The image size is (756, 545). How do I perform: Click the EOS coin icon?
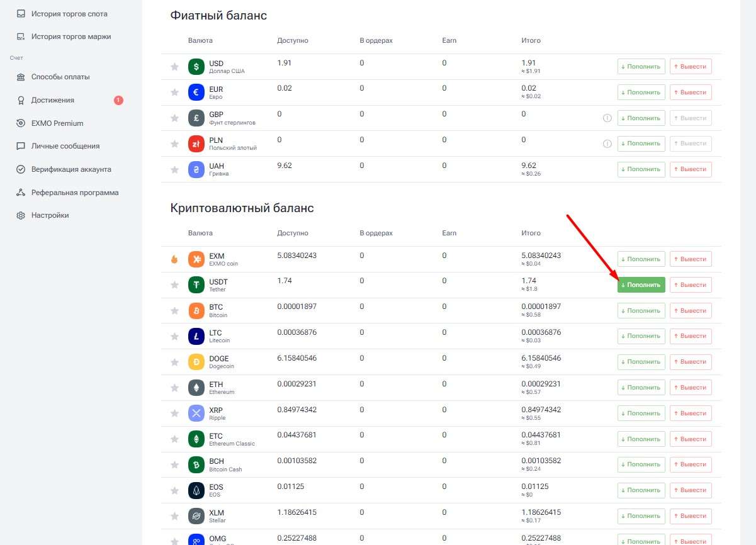tap(196, 490)
